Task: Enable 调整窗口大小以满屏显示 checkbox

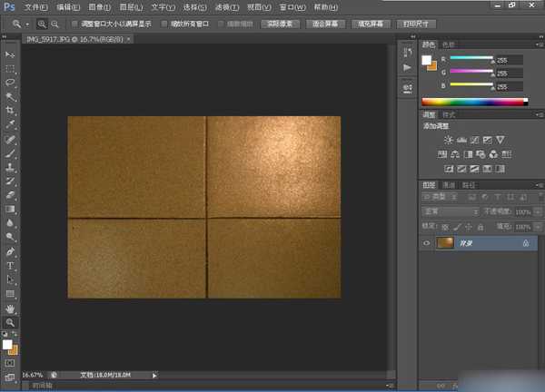Action: [74, 23]
